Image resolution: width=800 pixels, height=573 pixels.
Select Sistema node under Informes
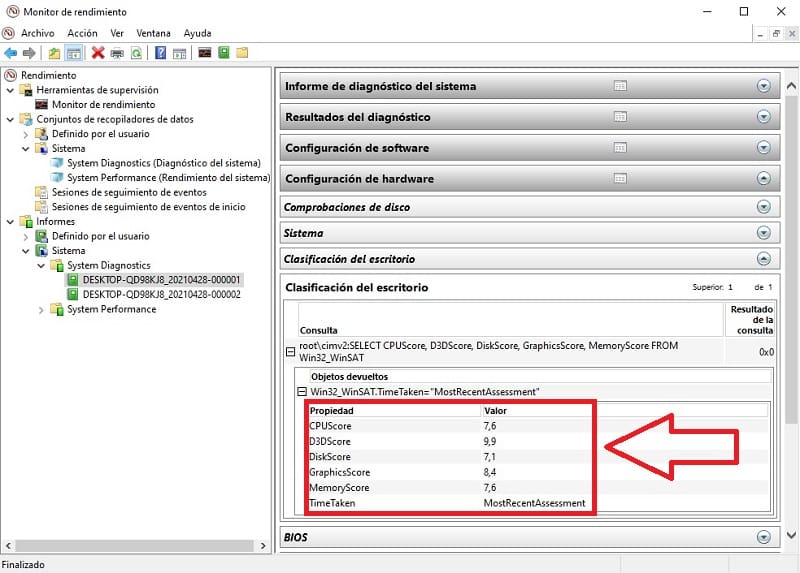point(68,251)
